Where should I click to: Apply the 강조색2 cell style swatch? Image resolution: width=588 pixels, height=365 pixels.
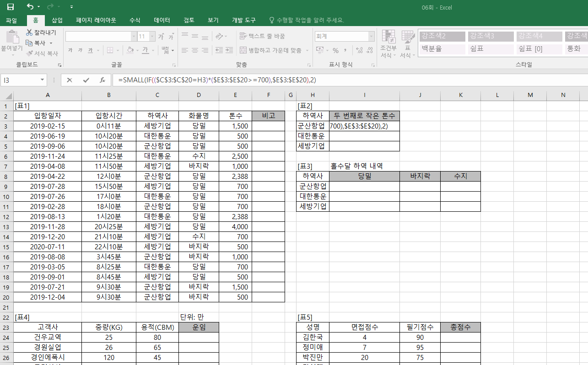click(442, 36)
